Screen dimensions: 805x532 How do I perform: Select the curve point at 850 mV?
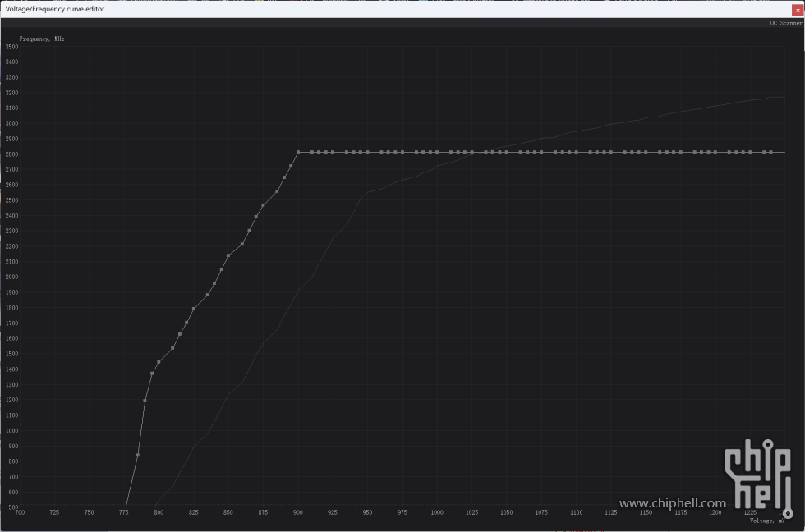point(228,255)
